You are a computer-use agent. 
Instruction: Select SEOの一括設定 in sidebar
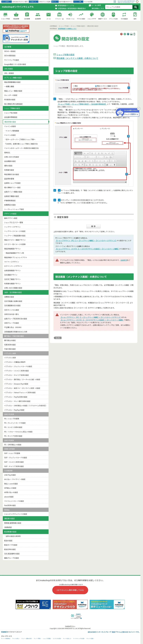pos(26,51)
